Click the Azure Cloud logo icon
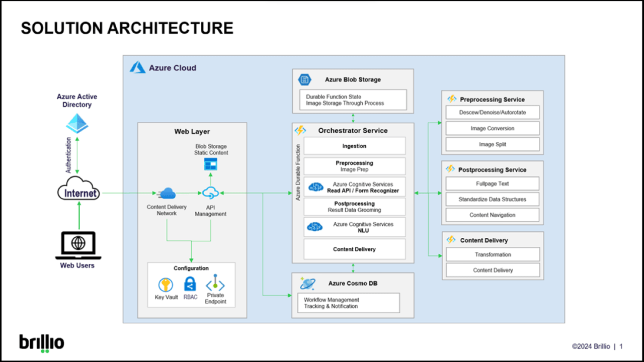Viewport: 644px width, 362px height. point(138,67)
